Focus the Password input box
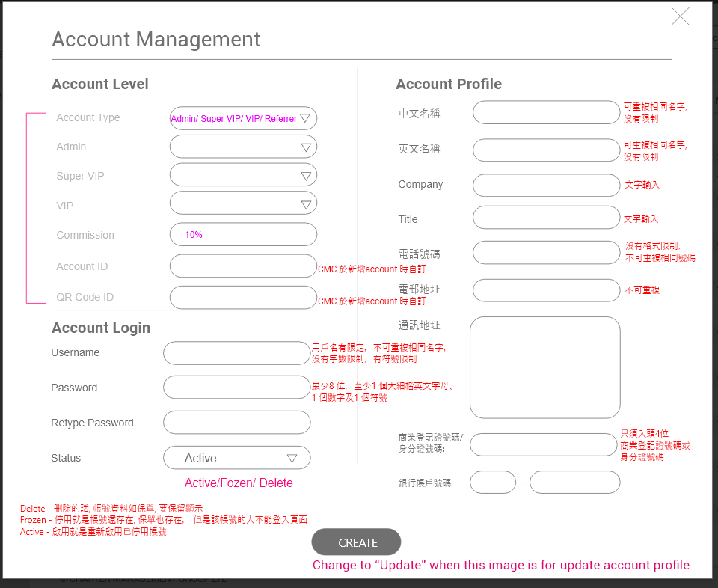Image resolution: width=718 pixels, height=588 pixels. click(237, 388)
